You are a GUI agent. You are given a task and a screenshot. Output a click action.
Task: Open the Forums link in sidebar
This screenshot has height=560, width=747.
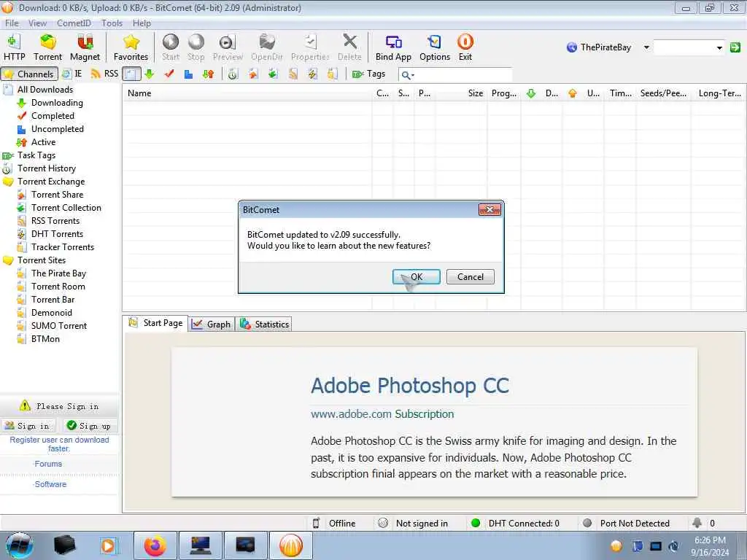(x=48, y=464)
